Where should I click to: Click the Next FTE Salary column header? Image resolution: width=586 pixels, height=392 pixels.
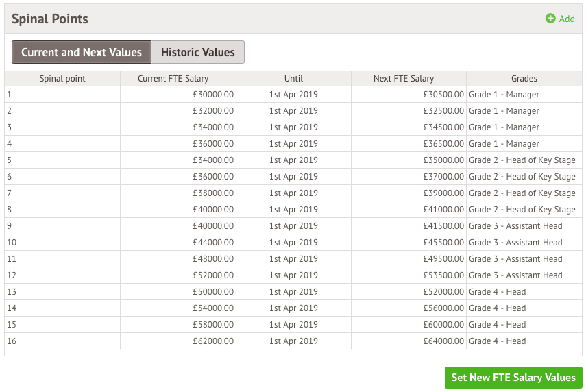pyautogui.click(x=404, y=79)
